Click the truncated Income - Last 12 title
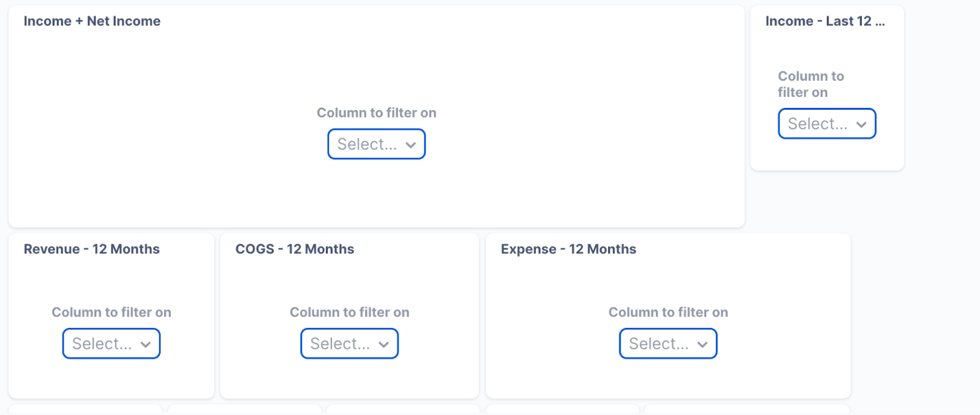This screenshot has width=980, height=415. (x=825, y=21)
